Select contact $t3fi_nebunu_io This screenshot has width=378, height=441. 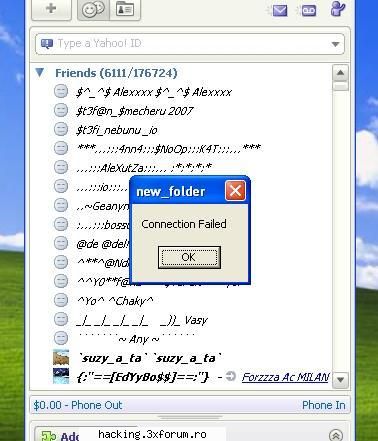pos(117,130)
